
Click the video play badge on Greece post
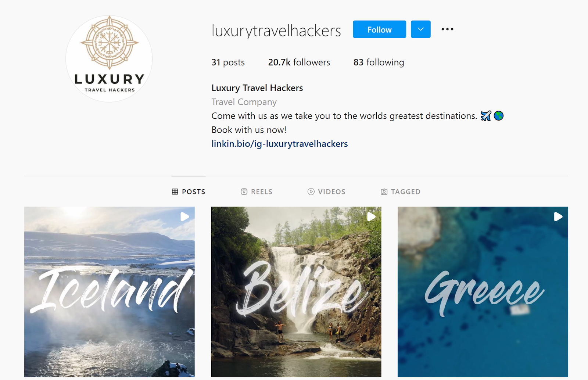pyautogui.click(x=558, y=217)
